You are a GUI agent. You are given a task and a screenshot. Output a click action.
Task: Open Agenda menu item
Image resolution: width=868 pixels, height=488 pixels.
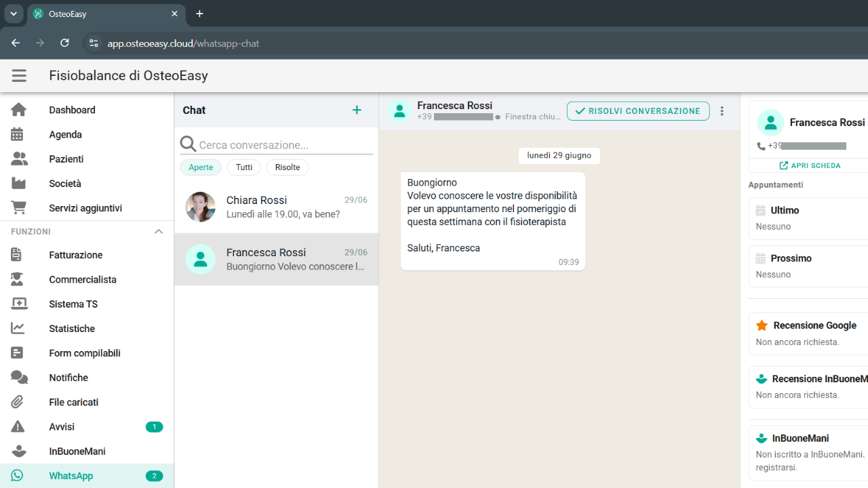tap(87, 134)
